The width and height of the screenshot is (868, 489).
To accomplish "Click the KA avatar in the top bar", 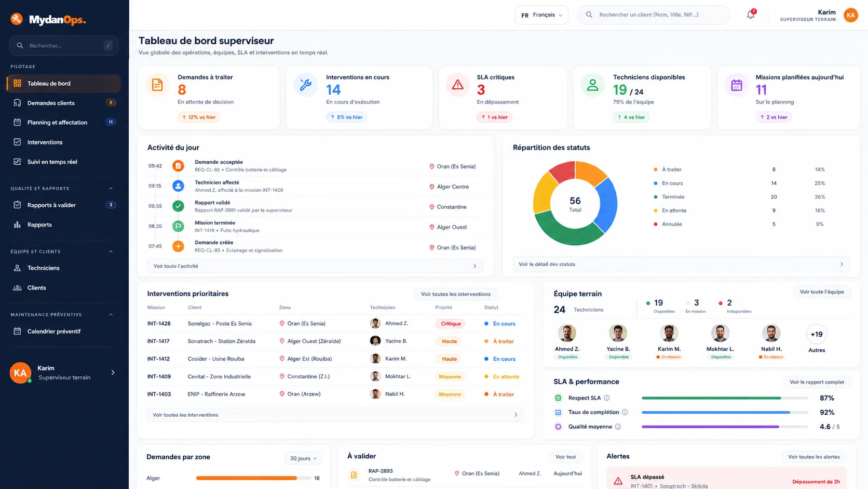I will coord(850,15).
